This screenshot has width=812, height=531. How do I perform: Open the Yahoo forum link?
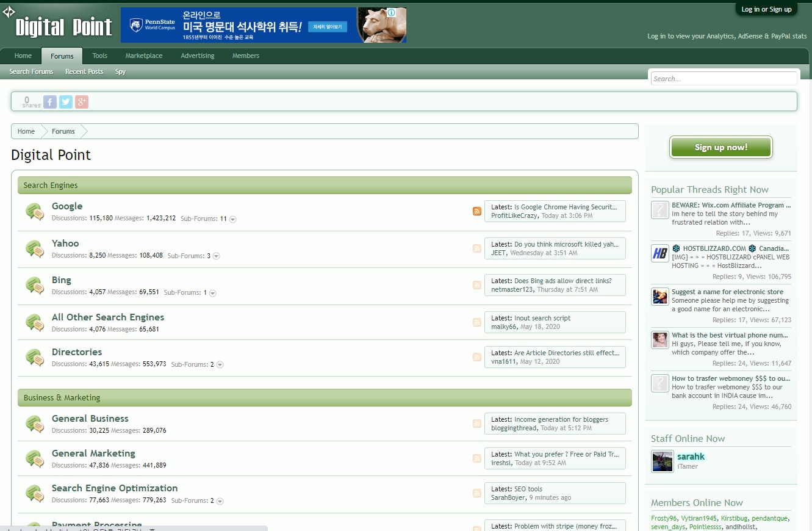click(65, 244)
